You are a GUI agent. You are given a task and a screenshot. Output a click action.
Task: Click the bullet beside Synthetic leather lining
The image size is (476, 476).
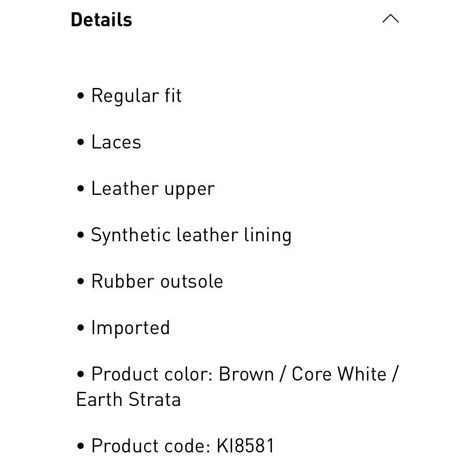point(81,235)
